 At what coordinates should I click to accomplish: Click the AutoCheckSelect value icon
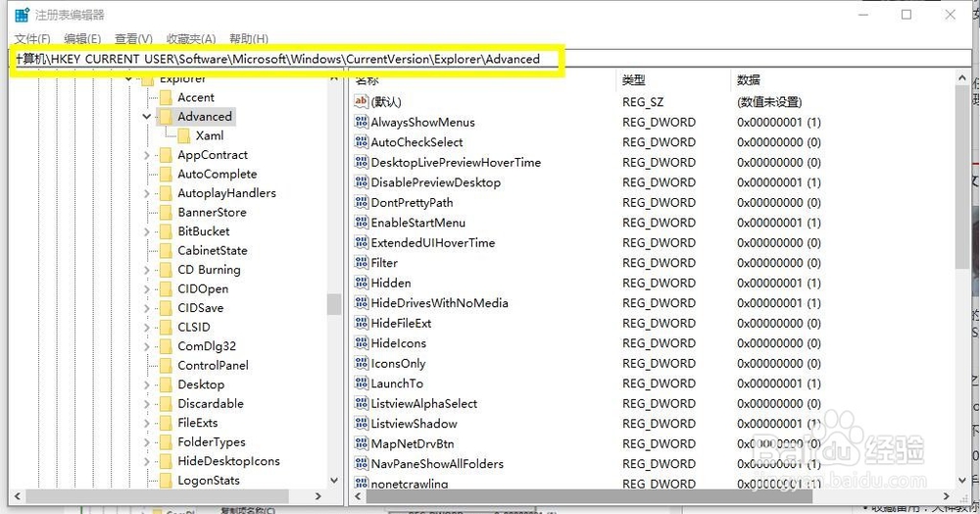click(x=362, y=142)
